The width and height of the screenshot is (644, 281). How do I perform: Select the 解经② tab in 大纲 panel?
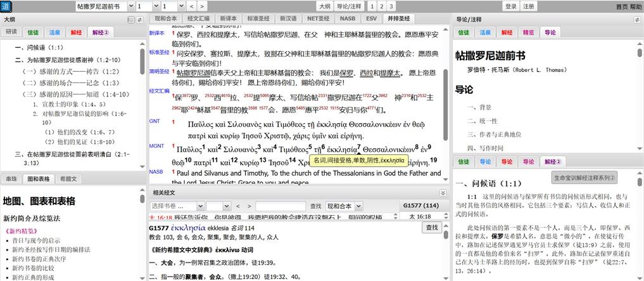tap(101, 32)
